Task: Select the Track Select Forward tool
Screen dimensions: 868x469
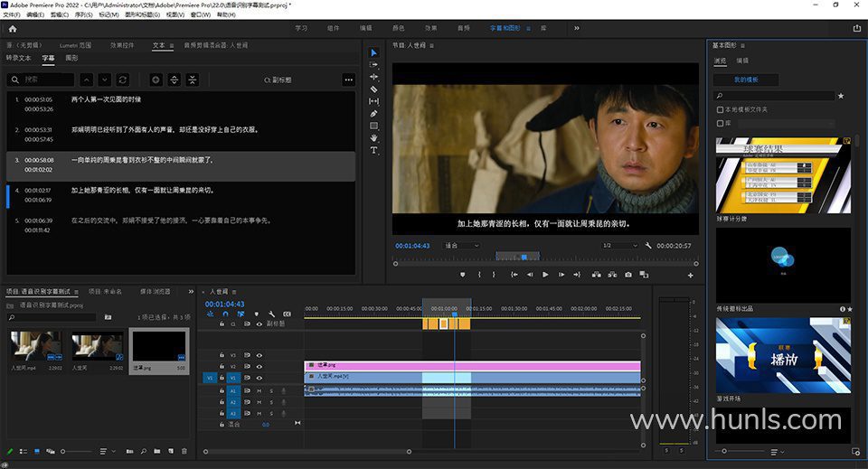Action: 373,65
